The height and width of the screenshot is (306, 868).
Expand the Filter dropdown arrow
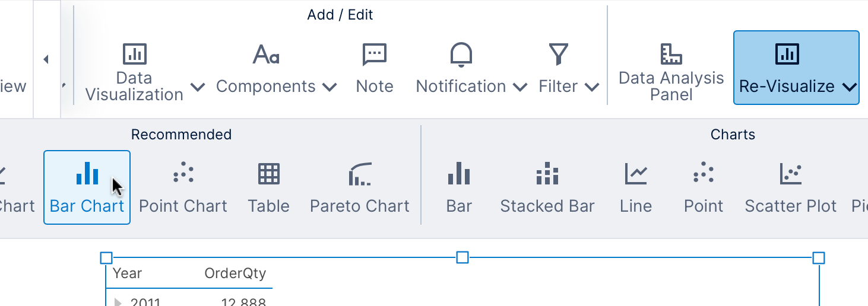pyautogui.click(x=591, y=87)
